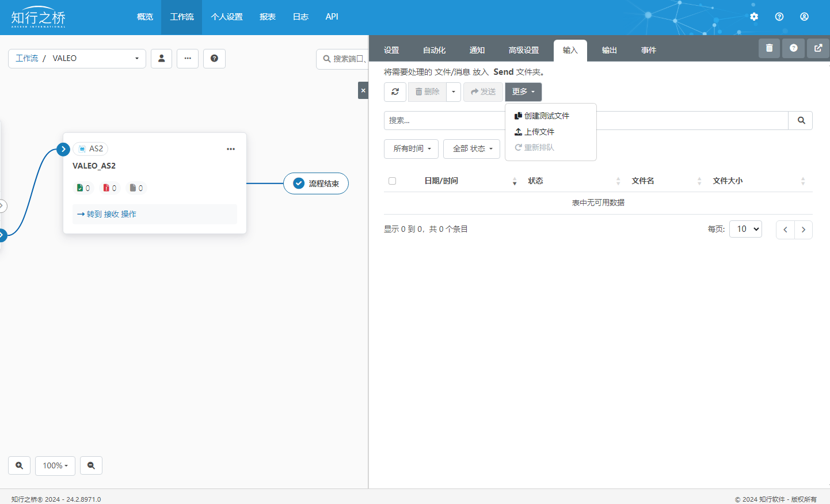Image resolution: width=830 pixels, height=504 pixels.
Task: Go to the previous page of results
Action: [785, 230]
